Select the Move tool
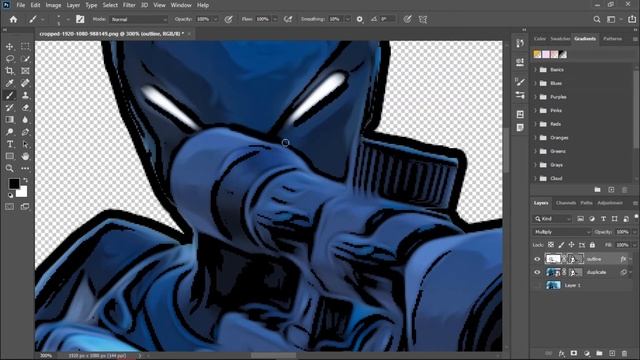Viewport: 640px width, 360px height. 9,47
